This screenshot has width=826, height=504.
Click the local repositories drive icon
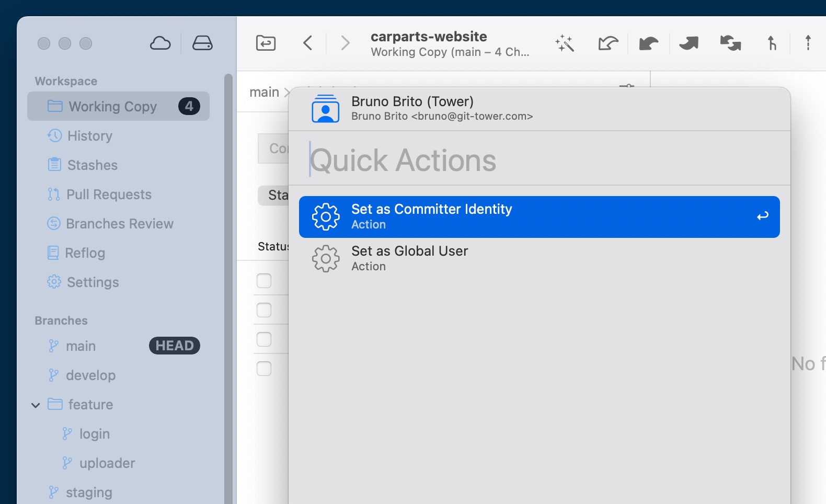[x=202, y=43]
